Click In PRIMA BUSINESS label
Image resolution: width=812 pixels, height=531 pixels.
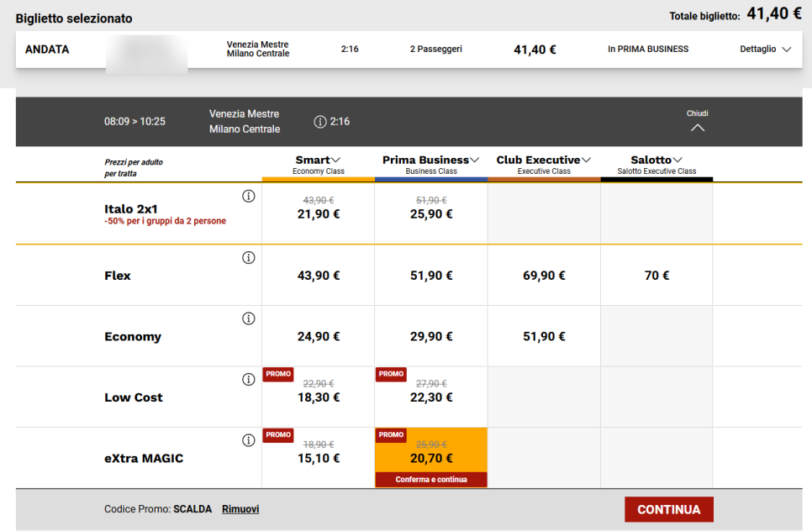click(x=648, y=50)
